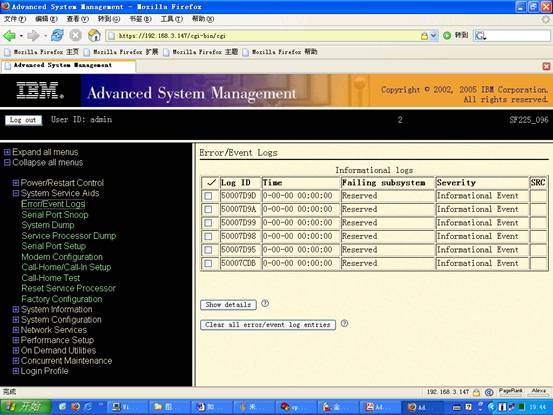Expand Login Profile menu
Viewport: 553px width, 415px height.
[16, 371]
